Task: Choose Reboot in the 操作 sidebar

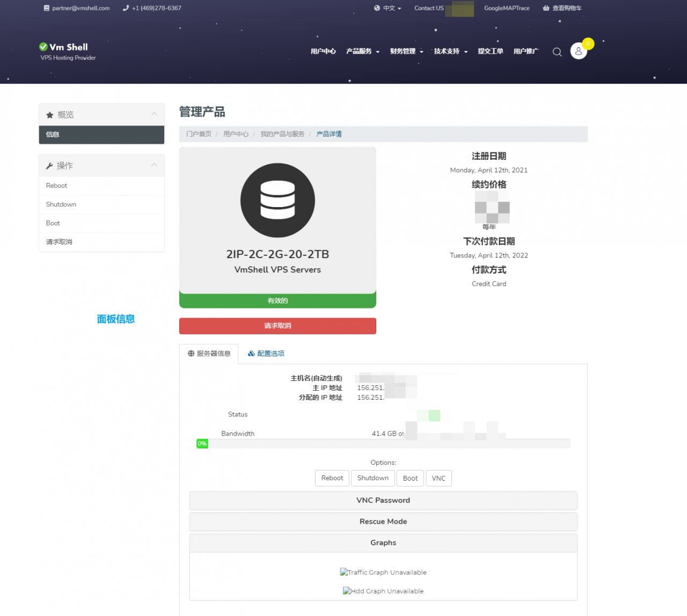Action: (x=101, y=186)
